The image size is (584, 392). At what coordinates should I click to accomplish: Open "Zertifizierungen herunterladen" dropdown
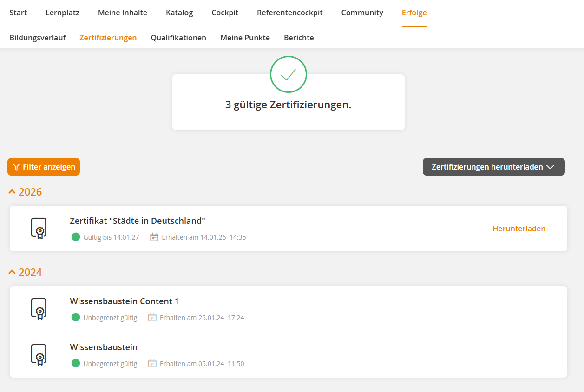[x=493, y=167]
